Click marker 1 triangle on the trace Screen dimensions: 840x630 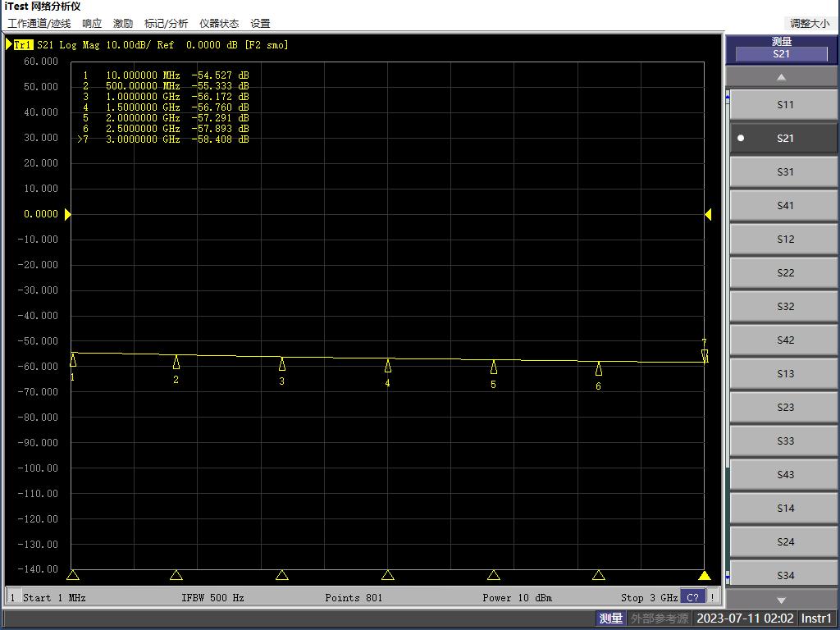point(73,359)
